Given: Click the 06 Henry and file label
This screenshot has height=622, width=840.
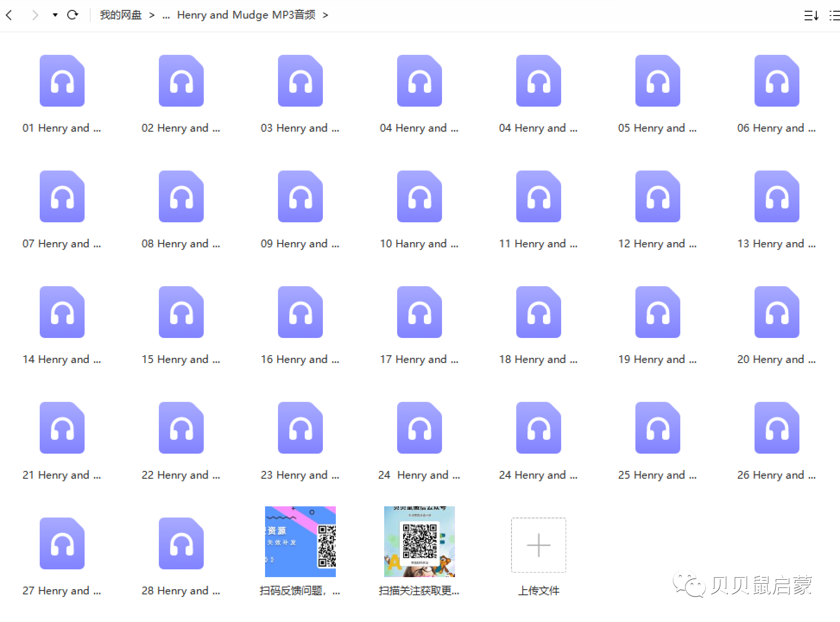Looking at the screenshot, I should point(776,128).
